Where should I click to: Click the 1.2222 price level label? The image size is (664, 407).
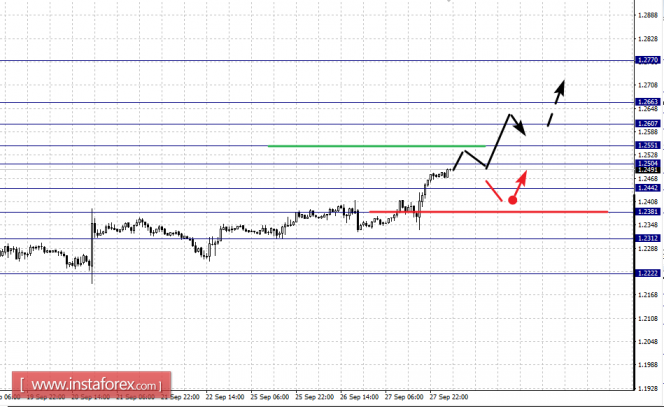(648, 273)
